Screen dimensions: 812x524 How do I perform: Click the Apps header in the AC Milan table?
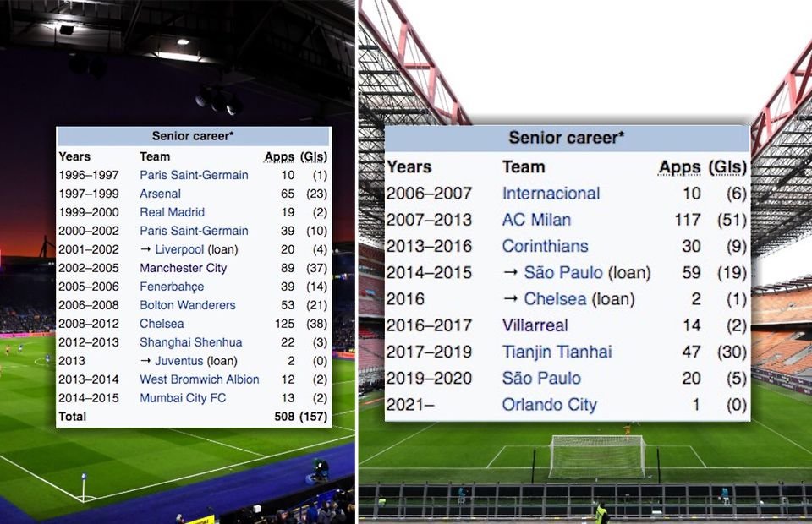click(679, 167)
